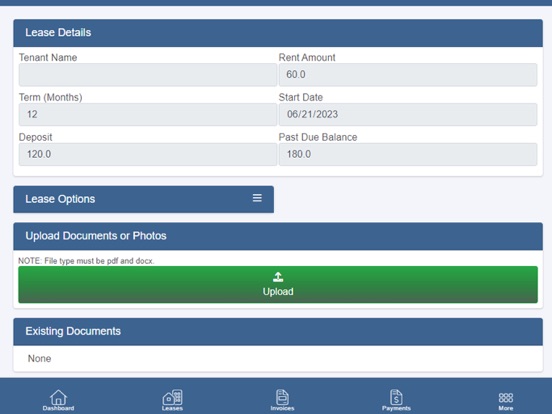The width and height of the screenshot is (552, 414).
Task: Click the file type NOTE text
Action: coord(86,261)
